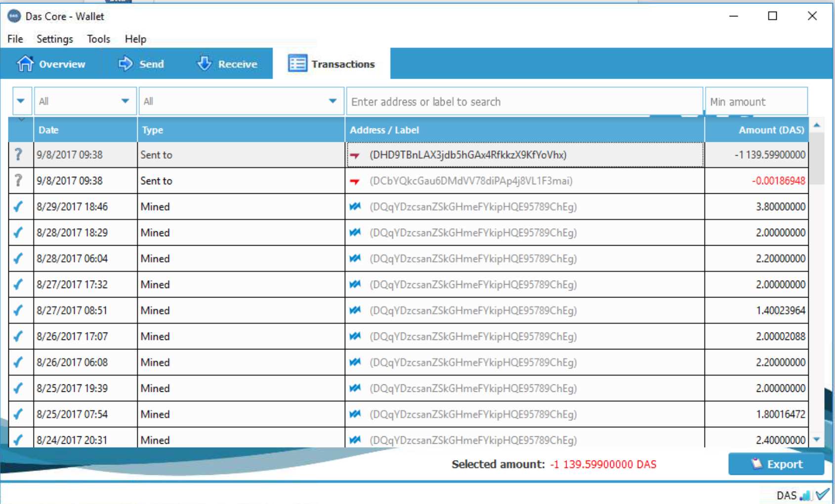Click mined icon in 8/25/2017 07:54 row

tap(355, 414)
